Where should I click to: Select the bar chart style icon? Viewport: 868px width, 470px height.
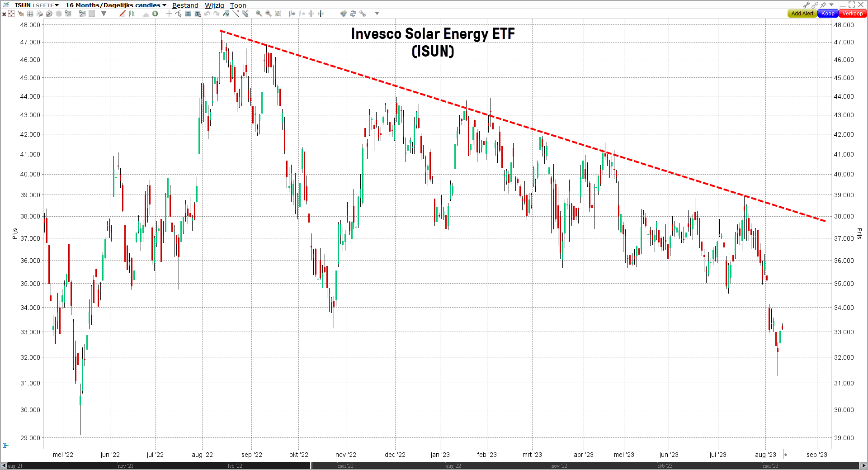(132, 14)
